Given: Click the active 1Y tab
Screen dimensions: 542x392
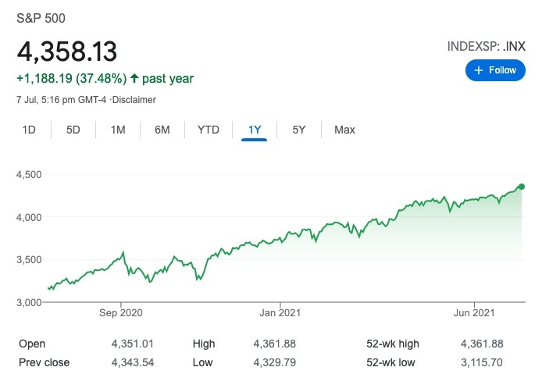Looking at the screenshot, I should (x=255, y=130).
